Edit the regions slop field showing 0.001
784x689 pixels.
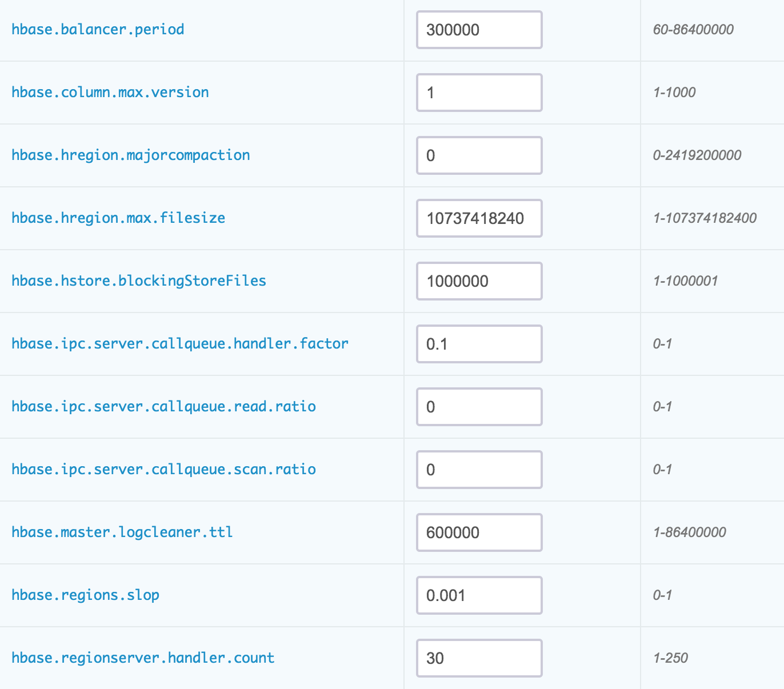pos(479,595)
